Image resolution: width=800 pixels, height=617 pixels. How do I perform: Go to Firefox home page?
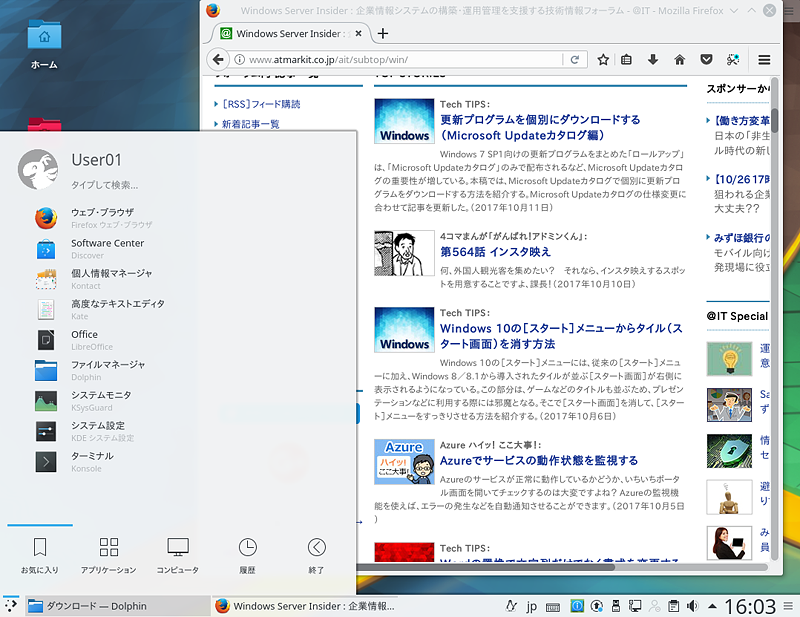(679, 60)
